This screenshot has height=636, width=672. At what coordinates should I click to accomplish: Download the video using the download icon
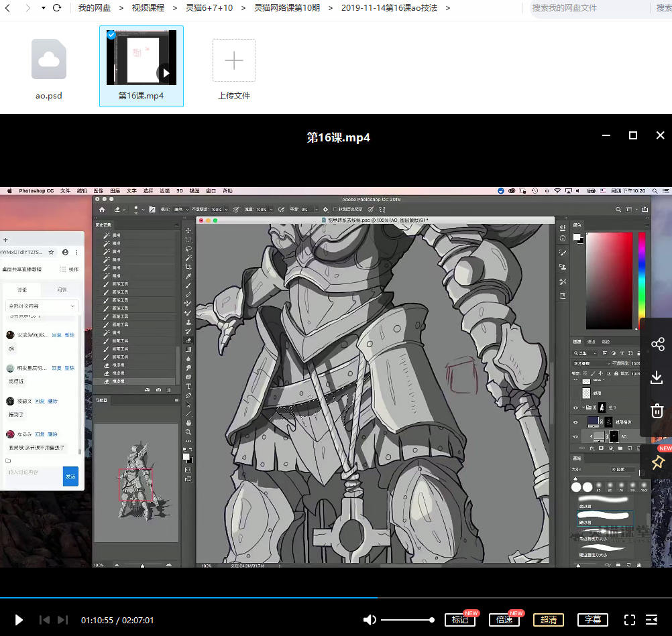tap(657, 377)
